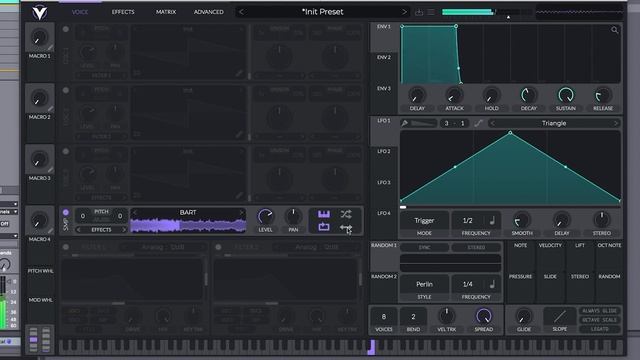Select the RANDOM 2 tab
This screenshot has height=360, width=640.
click(384, 277)
